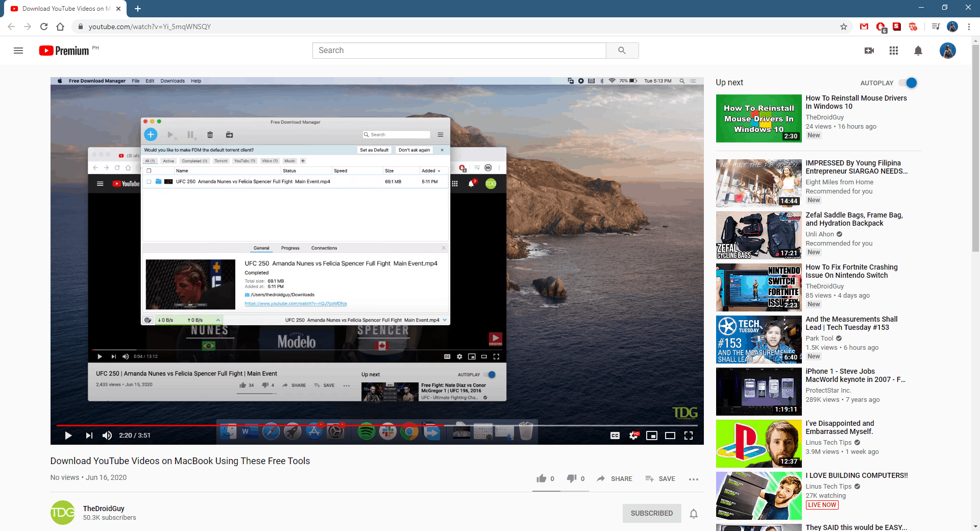The image size is (980, 531).
Task: Go back in Chrome browser history
Action: point(11,27)
